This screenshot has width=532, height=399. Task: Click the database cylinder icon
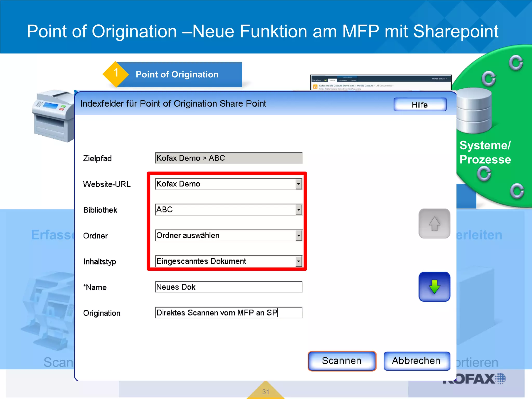click(x=474, y=110)
